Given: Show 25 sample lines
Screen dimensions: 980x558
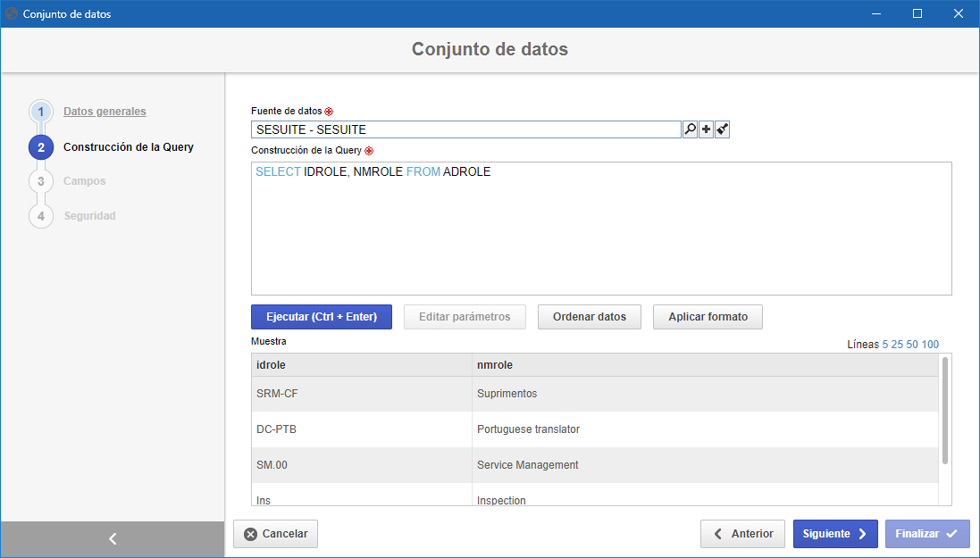Looking at the screenshot, I should click(x=897, y=345).
